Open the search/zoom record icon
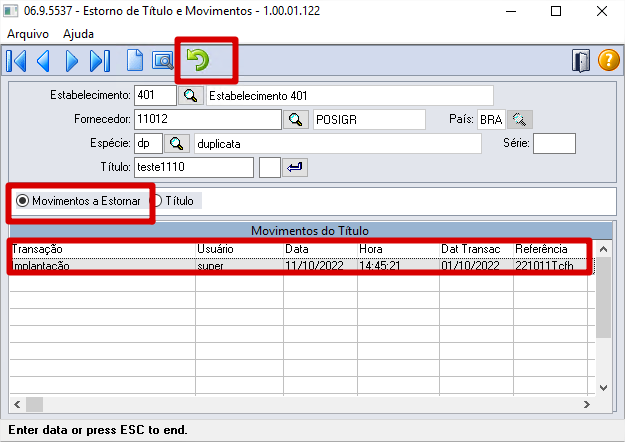The image size is (625, 442). point(162,61)
